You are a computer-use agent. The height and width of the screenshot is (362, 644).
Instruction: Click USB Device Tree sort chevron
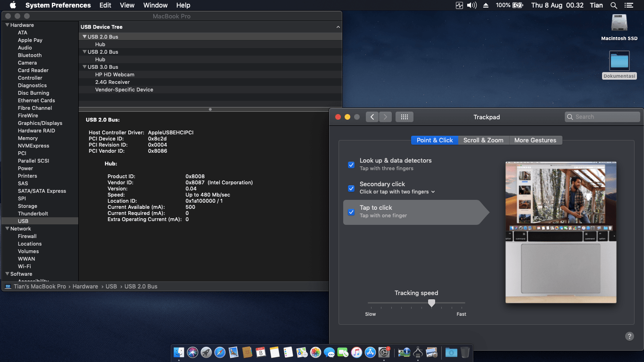[x=338, y=27]
